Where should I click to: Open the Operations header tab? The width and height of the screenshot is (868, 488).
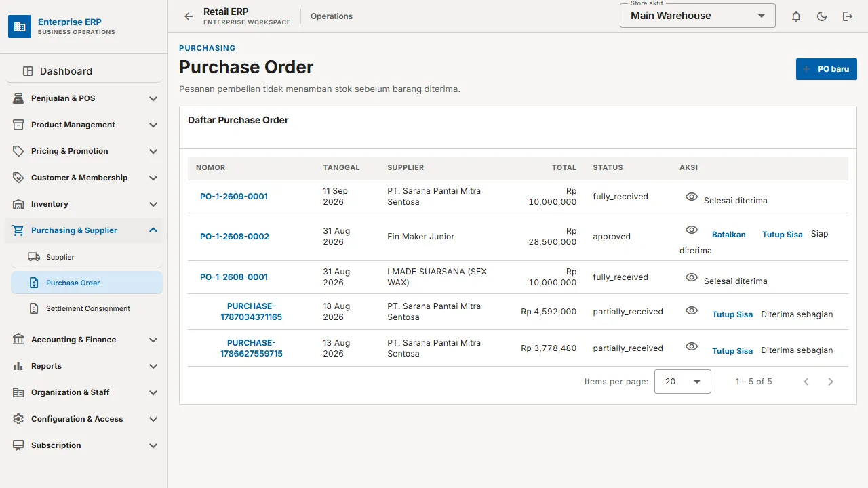point(332,16)
